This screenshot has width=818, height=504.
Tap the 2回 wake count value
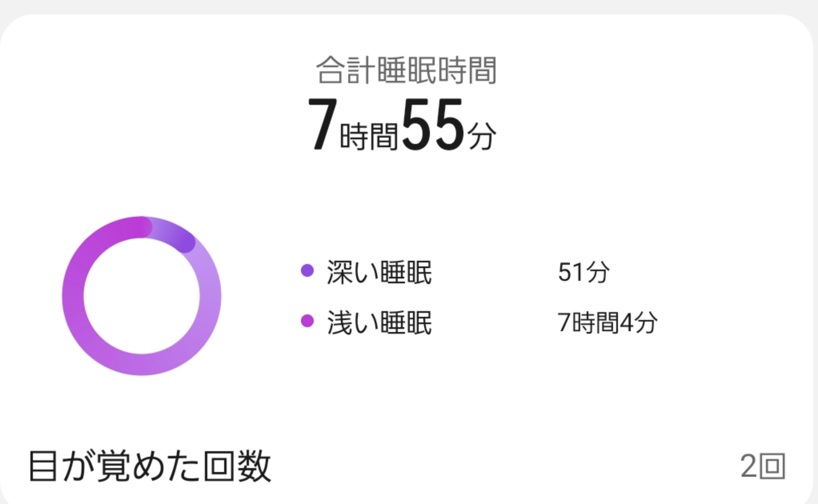tap(763, 466)
